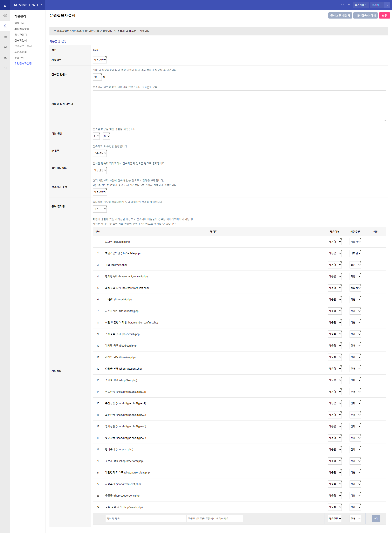The height and width of the screenshot is (533, 392).
Task: Click the member (person) sidebar icon
Action: coord(5,26)
